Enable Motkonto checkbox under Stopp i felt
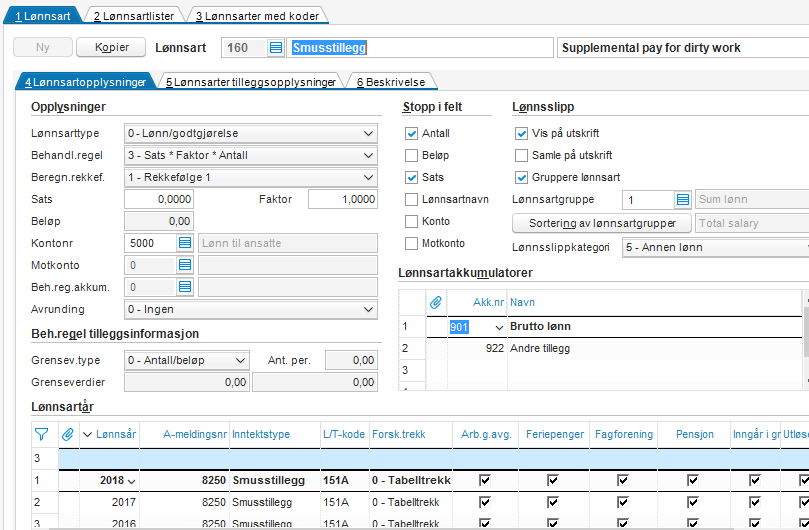 (x=411, y=243)
